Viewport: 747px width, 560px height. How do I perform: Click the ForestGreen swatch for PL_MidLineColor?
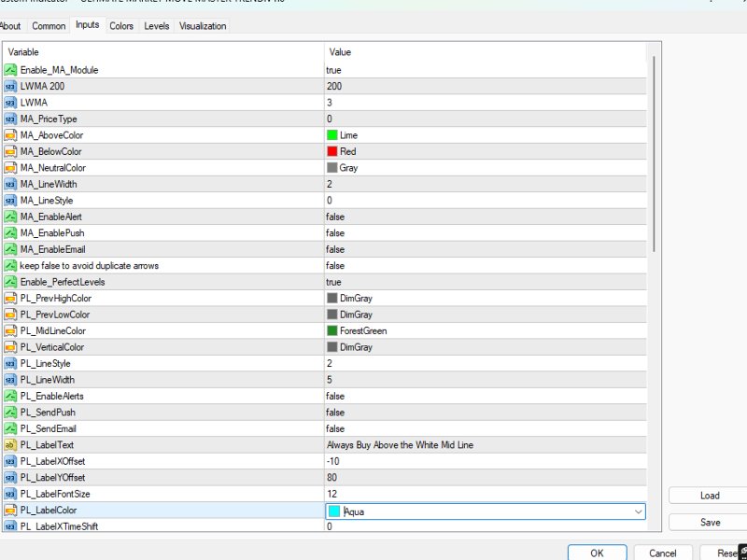tap(332, 331)
